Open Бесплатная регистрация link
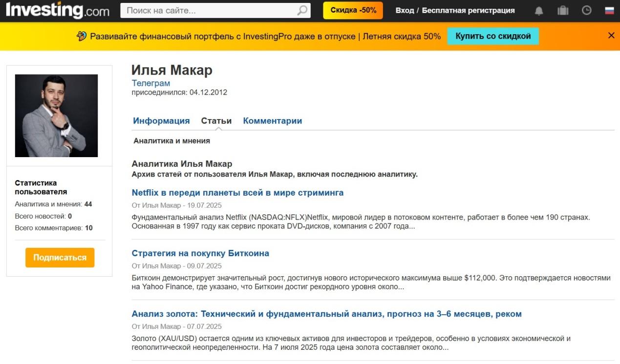This screenshot has width=620, height=364. point(468,10)
